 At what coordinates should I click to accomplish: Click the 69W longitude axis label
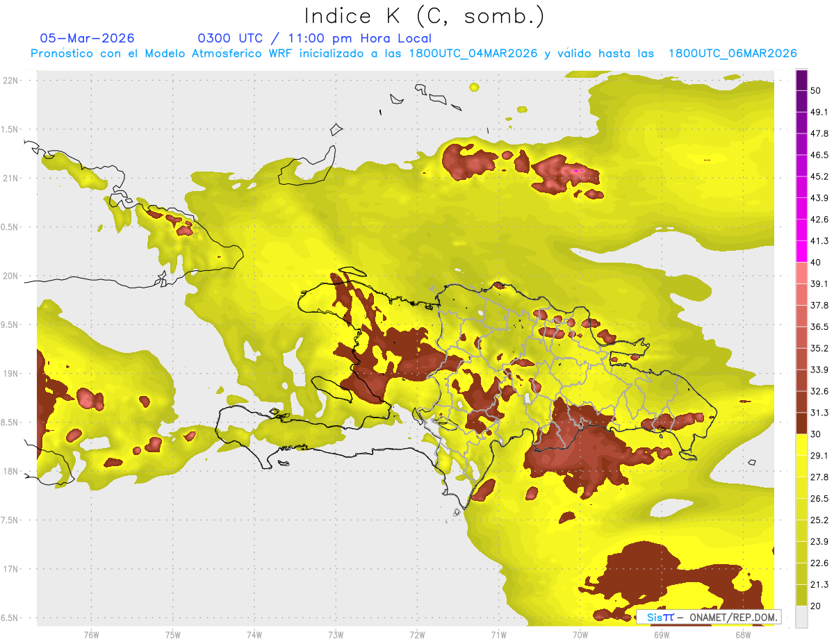661,634
